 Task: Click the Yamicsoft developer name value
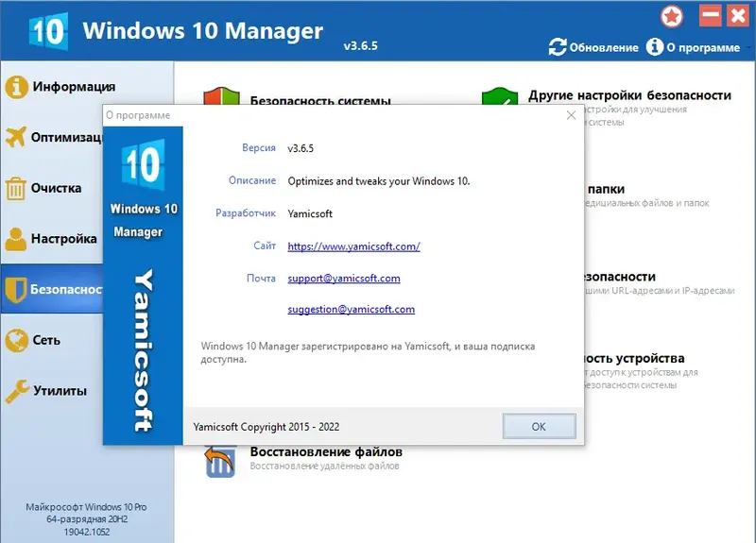[310, 214]
